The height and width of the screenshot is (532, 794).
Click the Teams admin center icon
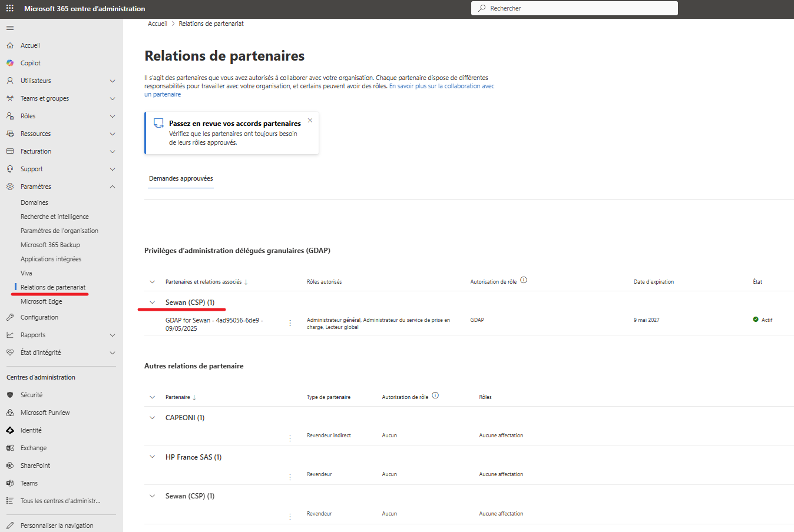10,483
